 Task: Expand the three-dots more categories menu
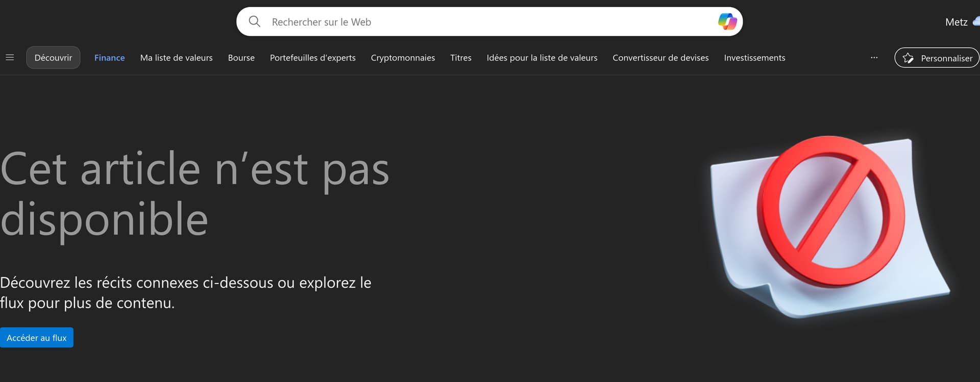(x=874, y=58)
